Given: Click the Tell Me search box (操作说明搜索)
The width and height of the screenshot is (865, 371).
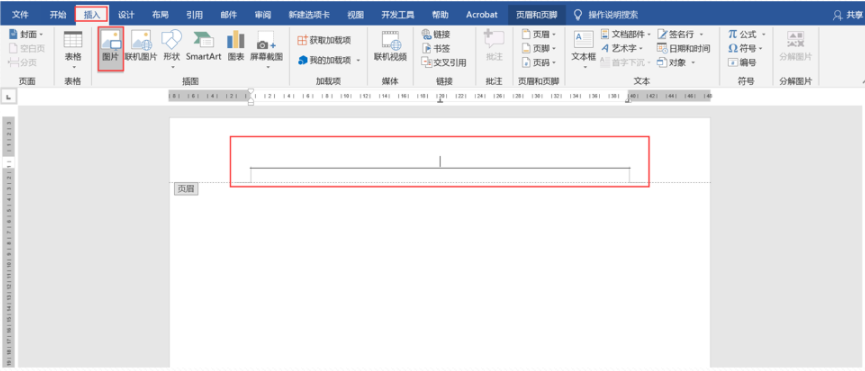Looking at the screenshot, I should 606,15.
